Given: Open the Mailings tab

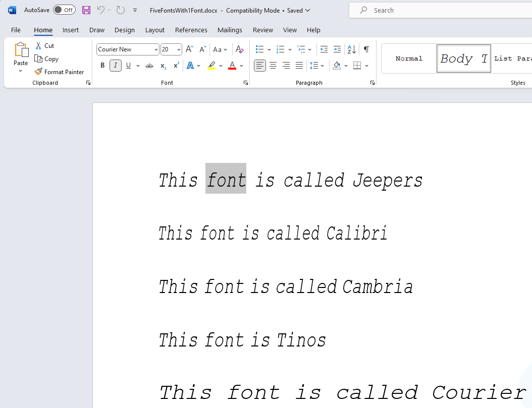Looking at the screenshot, I should point(230,30).
